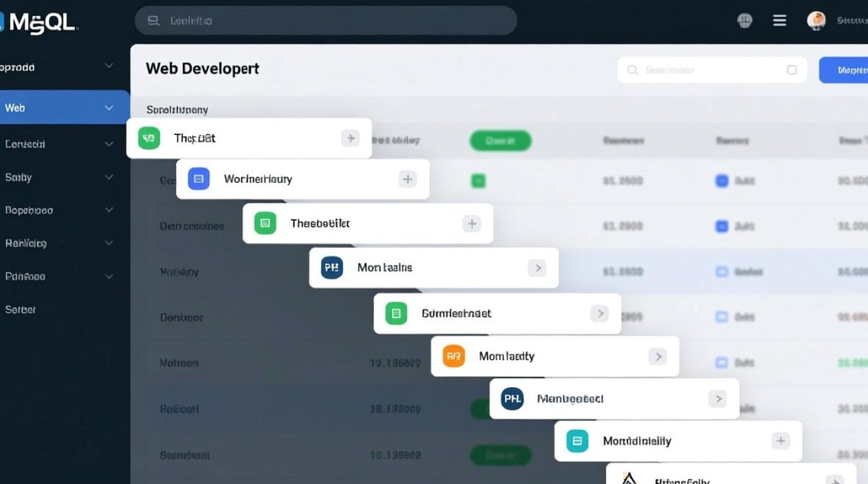Open the user profile avatar
The height and width of the screenshot is (484, 868).
click(816, 21)
